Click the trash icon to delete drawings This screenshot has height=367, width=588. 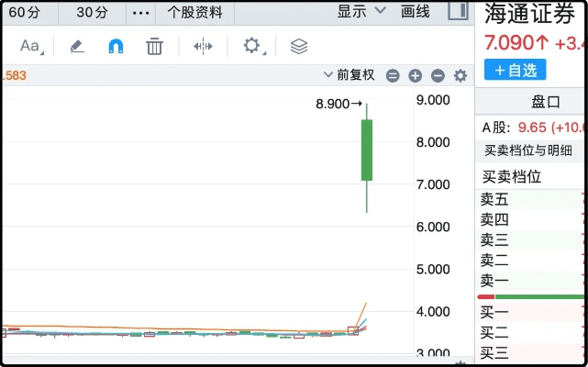click(x=155, y=47)
